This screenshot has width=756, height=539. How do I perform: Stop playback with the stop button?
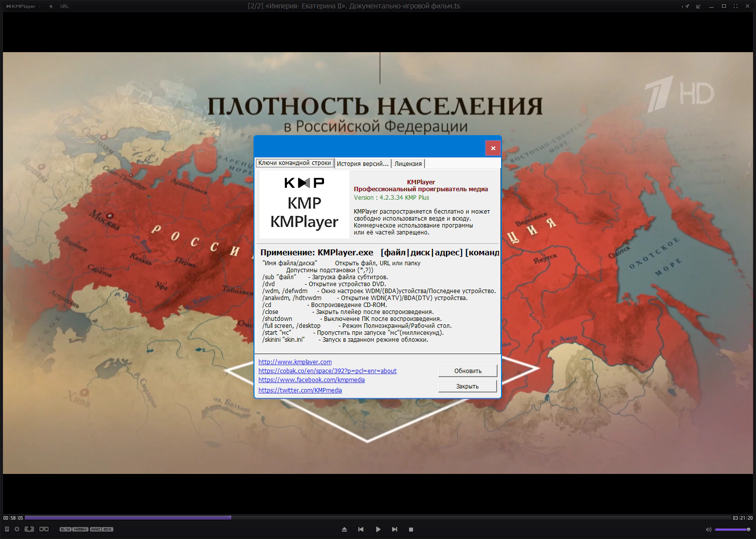[x=411, y=530]
